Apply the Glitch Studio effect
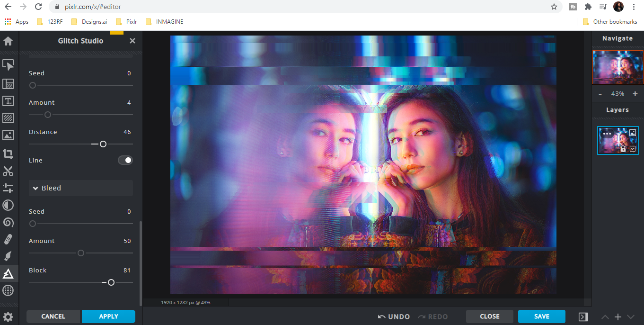 click(x=108, y=316)
